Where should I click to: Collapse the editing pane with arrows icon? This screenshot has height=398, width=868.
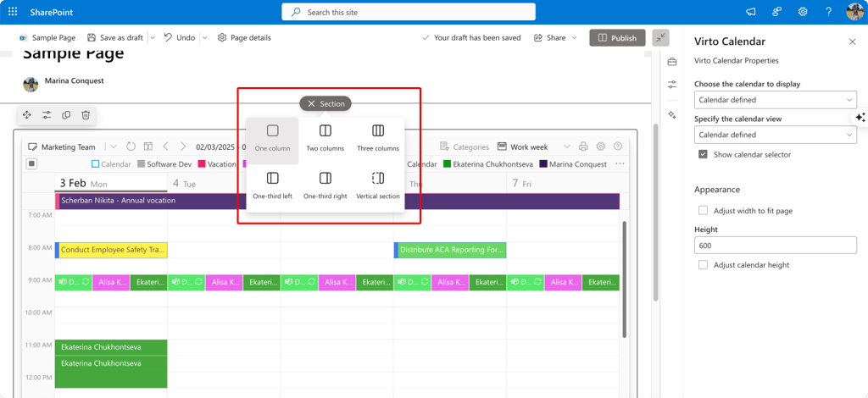(x=661, y=37)
